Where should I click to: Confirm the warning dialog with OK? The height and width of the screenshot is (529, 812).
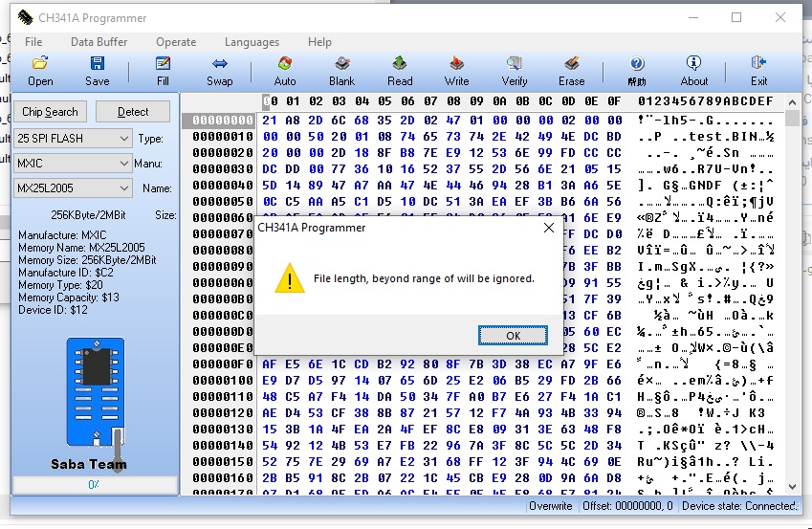point(513,336)
